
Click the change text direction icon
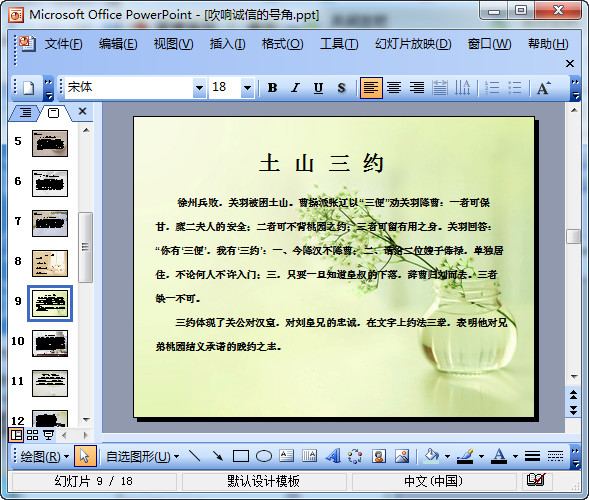462,88
